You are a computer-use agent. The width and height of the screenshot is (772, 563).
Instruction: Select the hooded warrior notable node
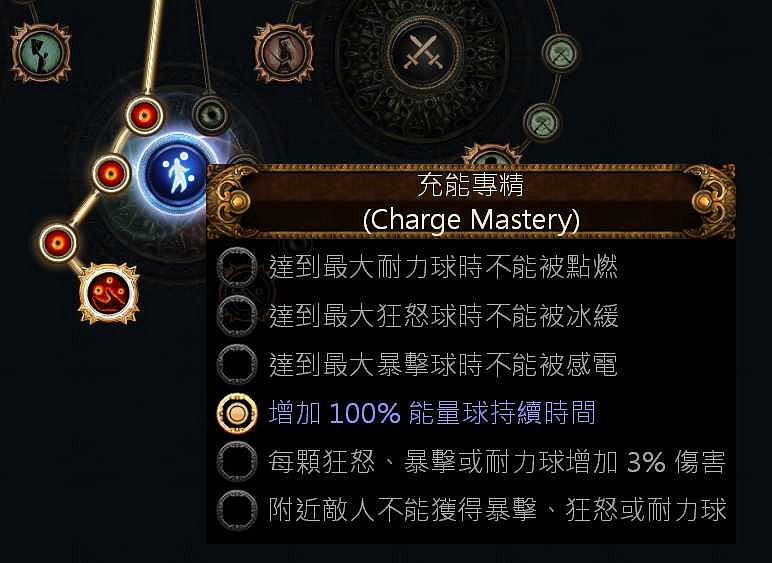[x=284, y=53]
